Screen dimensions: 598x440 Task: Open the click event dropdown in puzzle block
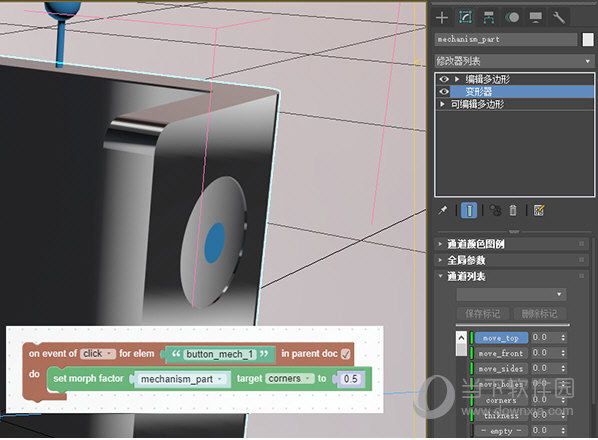(x=98, y=354)
